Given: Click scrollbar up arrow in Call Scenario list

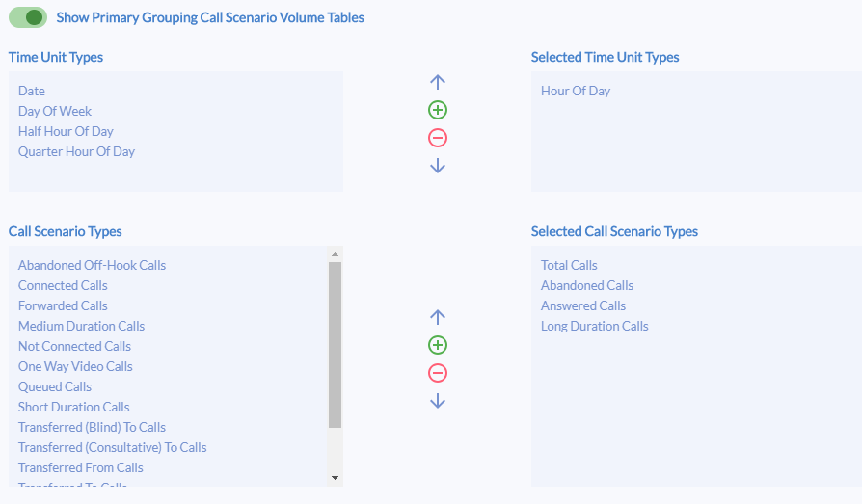Looking at the screenshot, I should tap(335, 254).
